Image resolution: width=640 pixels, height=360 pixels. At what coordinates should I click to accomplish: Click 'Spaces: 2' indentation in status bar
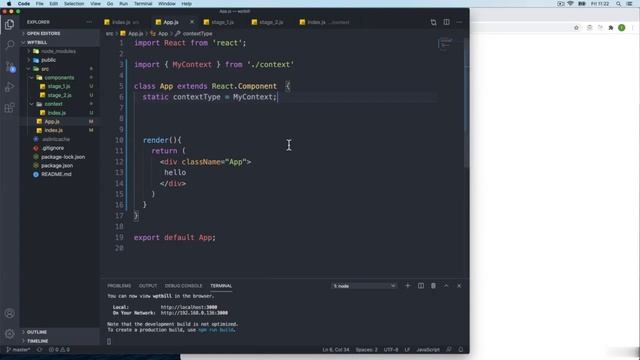366,349
